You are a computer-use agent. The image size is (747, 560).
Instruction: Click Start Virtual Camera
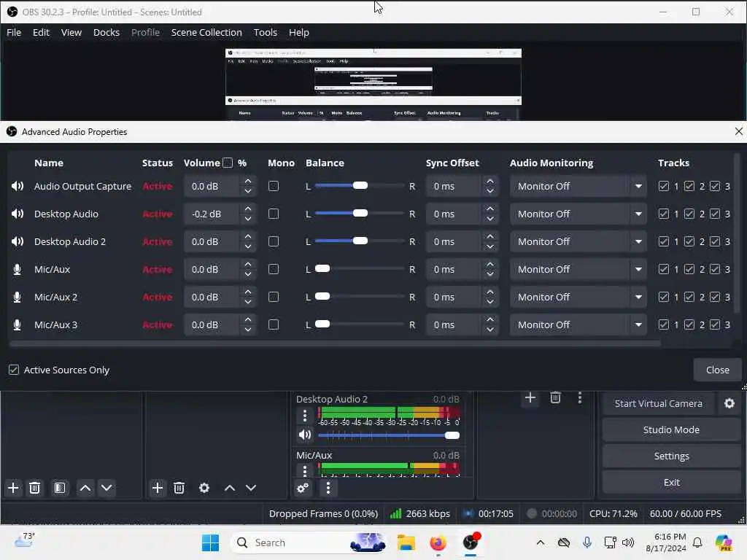click(659, 403)
